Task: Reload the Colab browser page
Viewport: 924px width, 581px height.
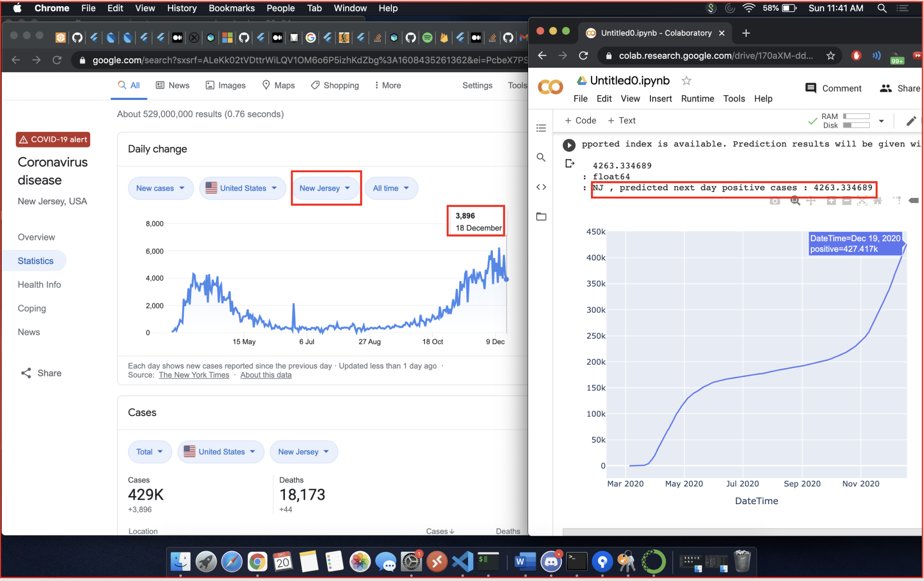Action: point(583,56)
